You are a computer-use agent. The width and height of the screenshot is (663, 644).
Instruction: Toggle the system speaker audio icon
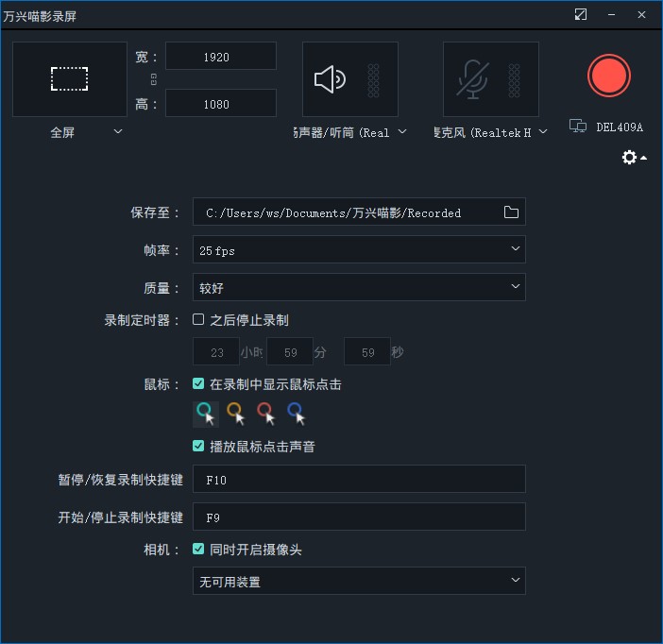(x=330, y=79)
